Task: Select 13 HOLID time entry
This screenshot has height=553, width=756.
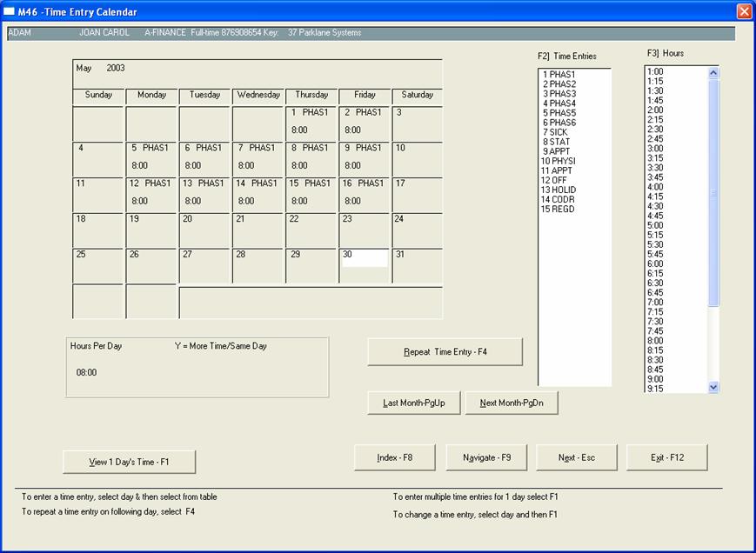Action: (558, 190)
